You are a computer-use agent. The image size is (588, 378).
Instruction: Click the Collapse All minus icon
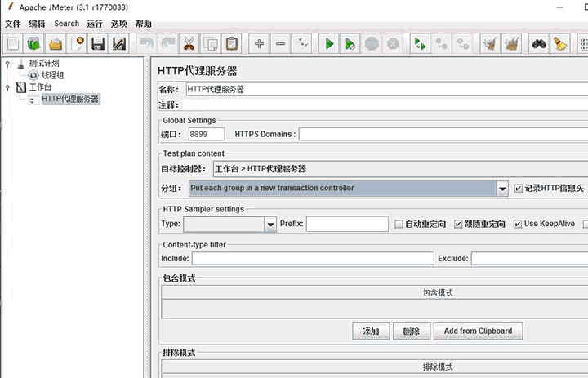(x=280, y=44)
